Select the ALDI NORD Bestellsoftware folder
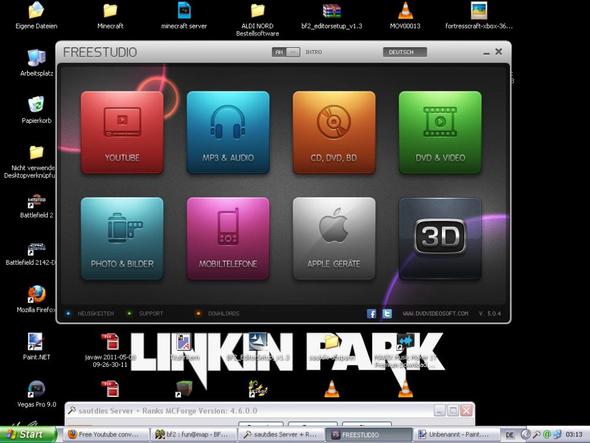The image size is (590, 443). coord(257,19)
